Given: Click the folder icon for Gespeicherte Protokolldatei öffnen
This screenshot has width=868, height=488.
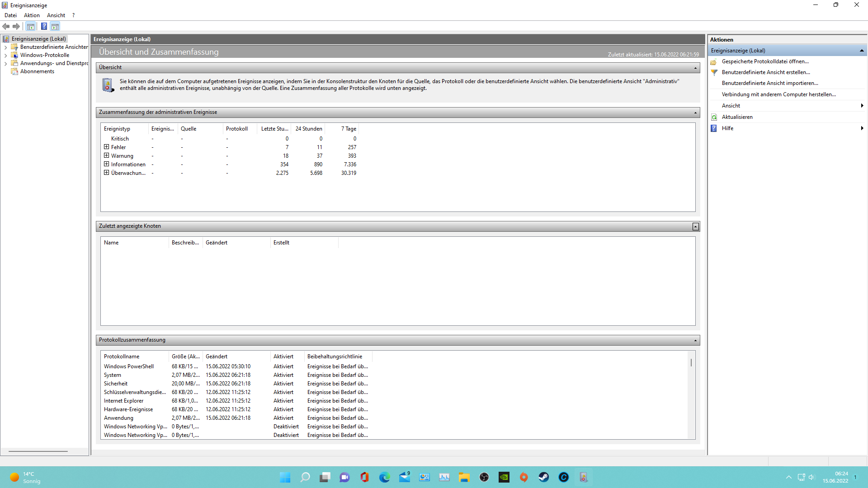Looking at the screenshot, I should pos(714,61).
